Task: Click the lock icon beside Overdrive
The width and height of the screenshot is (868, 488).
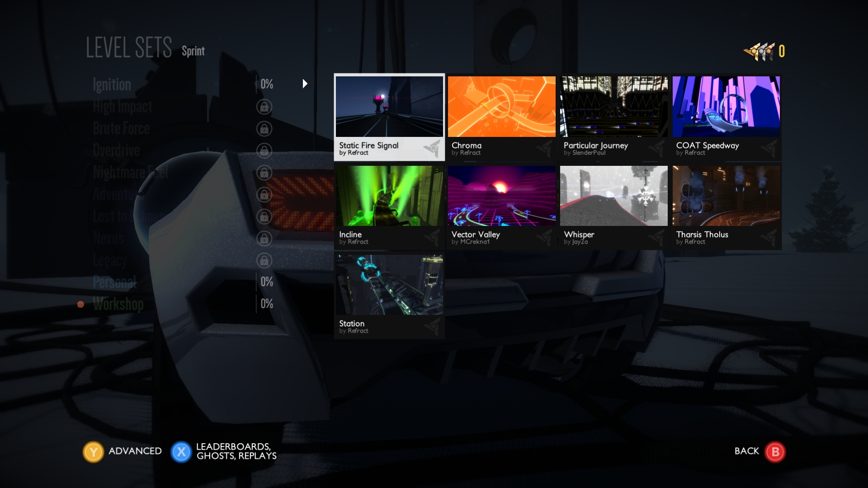Action: coord(264,150)
